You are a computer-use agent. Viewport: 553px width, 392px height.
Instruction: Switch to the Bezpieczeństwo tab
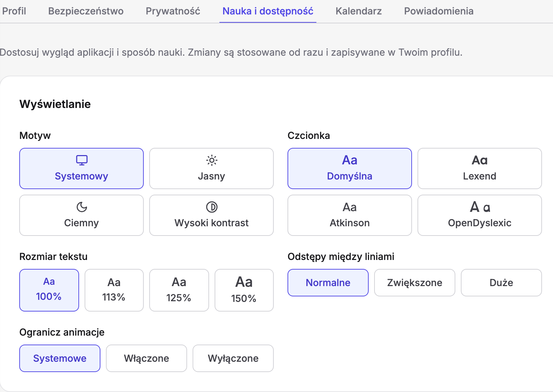tap(86, 11)
